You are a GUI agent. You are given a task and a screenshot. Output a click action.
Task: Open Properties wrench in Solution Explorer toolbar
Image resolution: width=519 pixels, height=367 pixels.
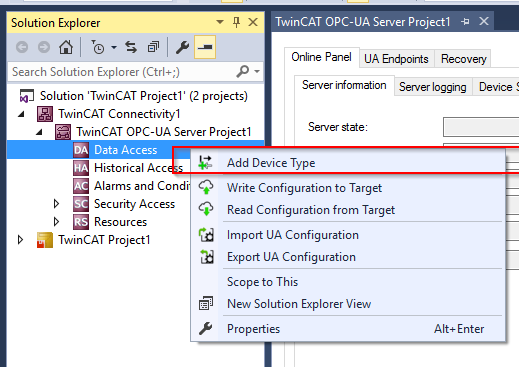pos(182,47)
